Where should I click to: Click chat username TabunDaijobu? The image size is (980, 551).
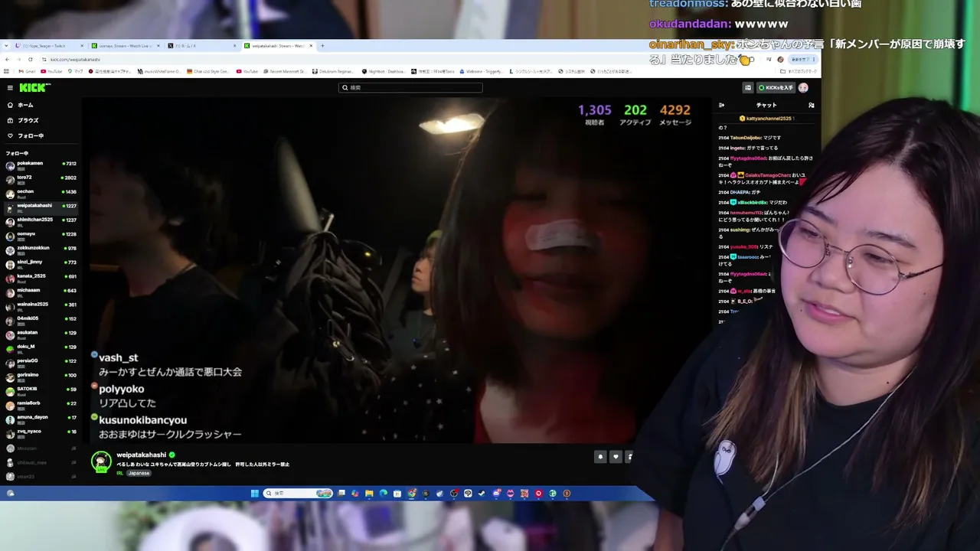745,138
